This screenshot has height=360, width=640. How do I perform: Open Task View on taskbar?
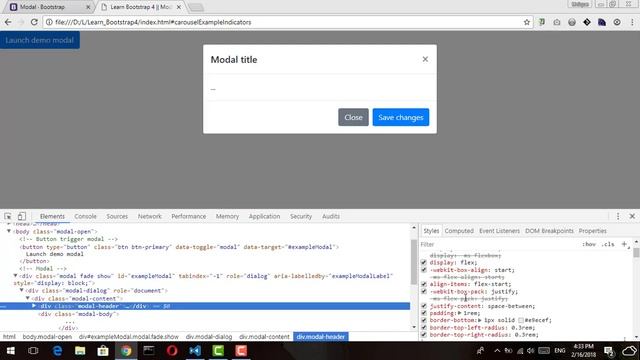point(33,351)
